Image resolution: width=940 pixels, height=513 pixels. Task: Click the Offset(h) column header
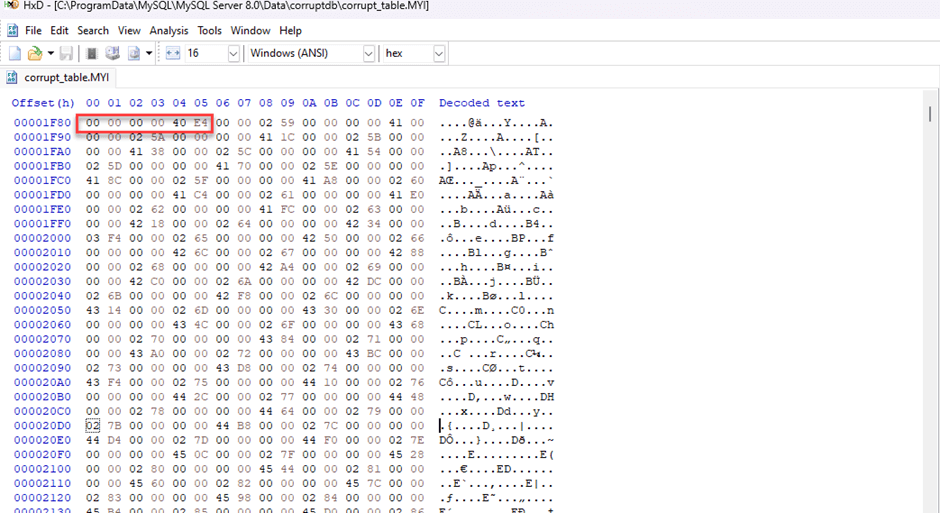coord(43,103)
